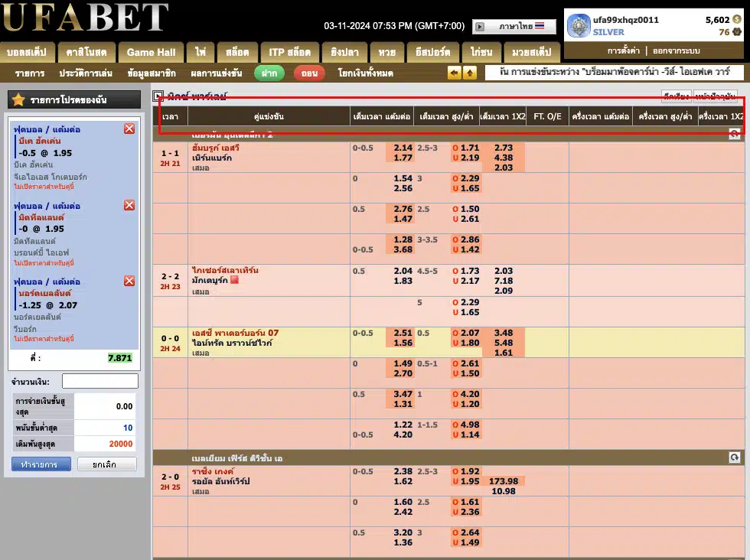
Task: Remove the นอร์ดเยลลันด์ bet from slip
Action: coord(129,281)
